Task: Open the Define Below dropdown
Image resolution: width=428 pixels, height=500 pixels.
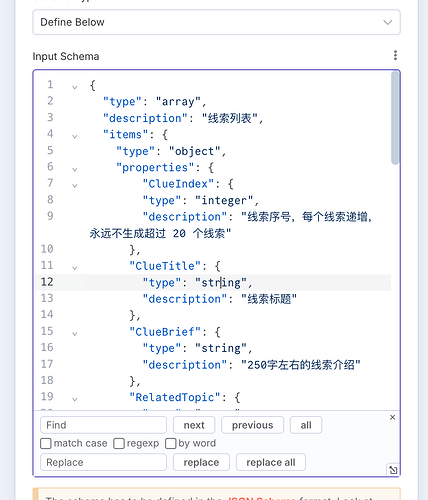Action: tap(216, 22)
